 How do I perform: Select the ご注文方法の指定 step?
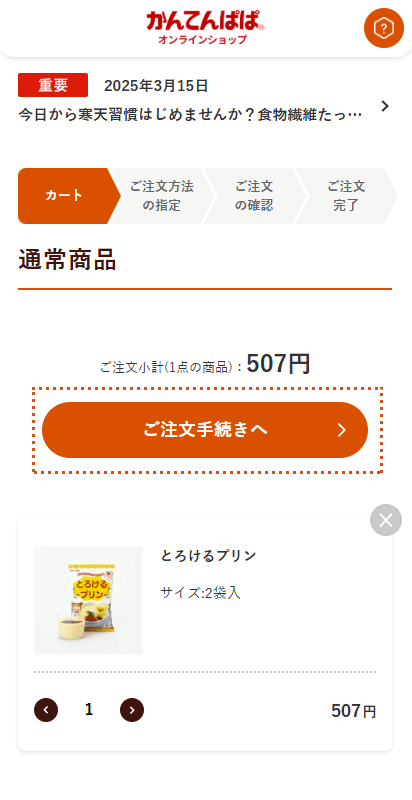(162, 196)
